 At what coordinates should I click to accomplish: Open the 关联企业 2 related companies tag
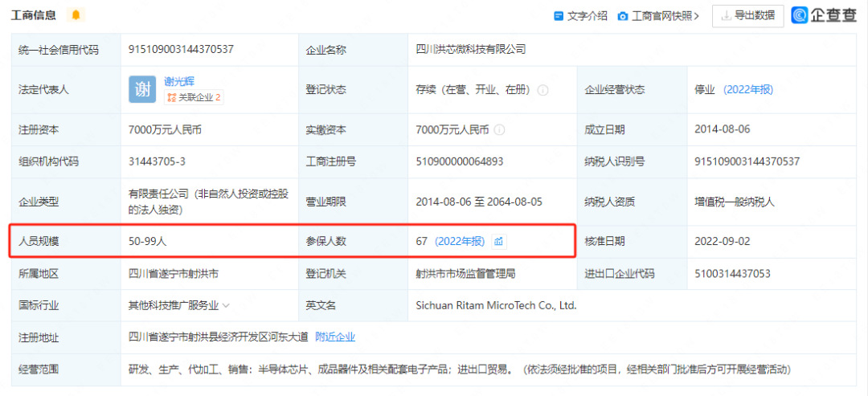[194, 98]
